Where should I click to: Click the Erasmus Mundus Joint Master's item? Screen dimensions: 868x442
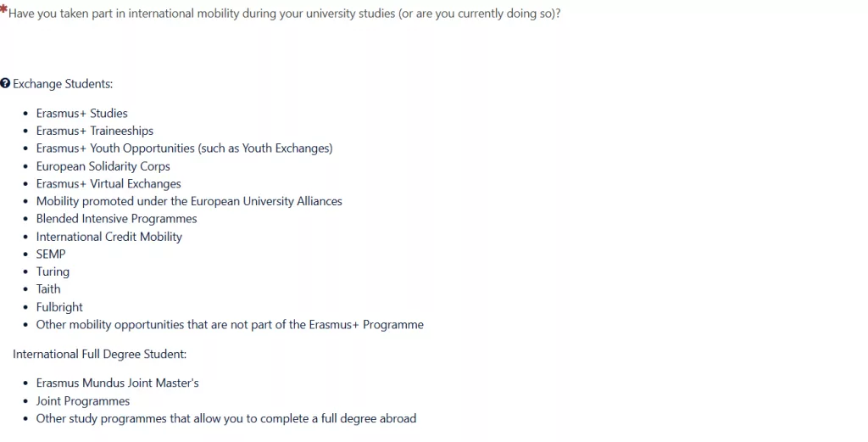click(117, 383)
